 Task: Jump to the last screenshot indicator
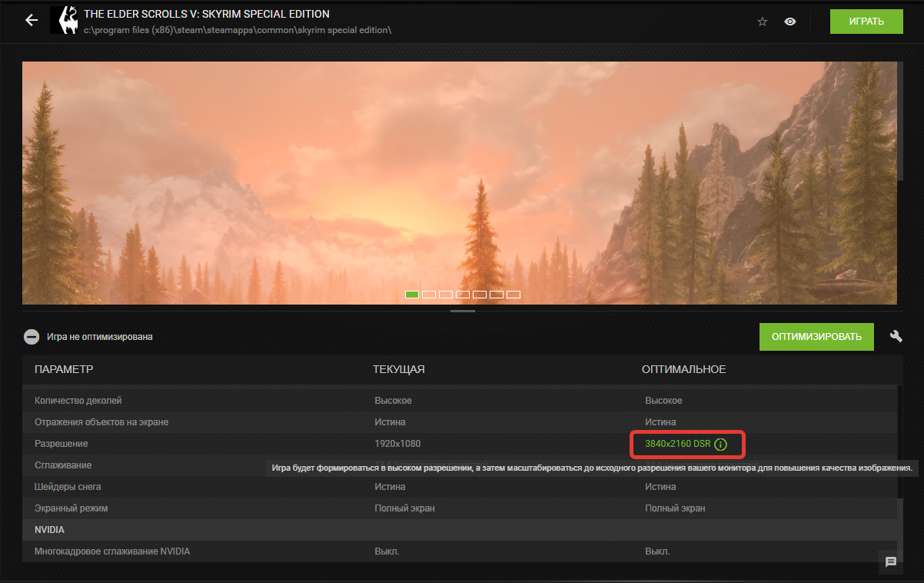click(514, 295)
